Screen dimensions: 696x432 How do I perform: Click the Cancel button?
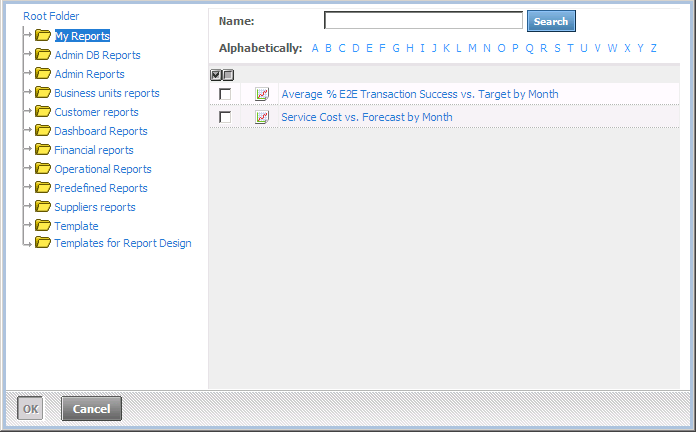click(91, 408)
